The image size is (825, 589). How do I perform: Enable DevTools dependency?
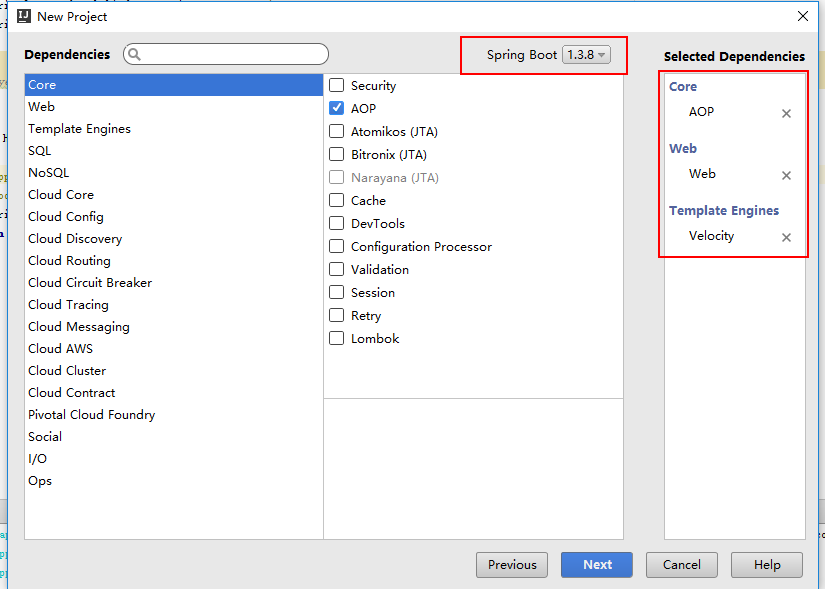(336, 223)
